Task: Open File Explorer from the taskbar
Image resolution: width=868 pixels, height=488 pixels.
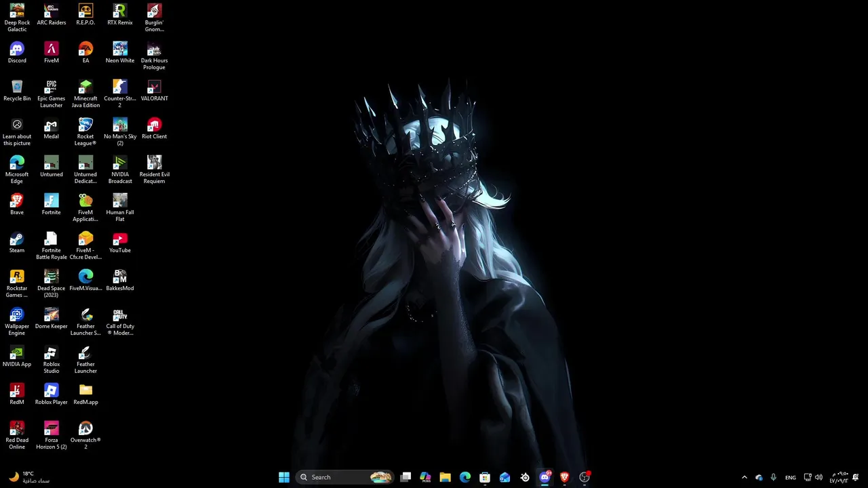Action: [445, 477]
